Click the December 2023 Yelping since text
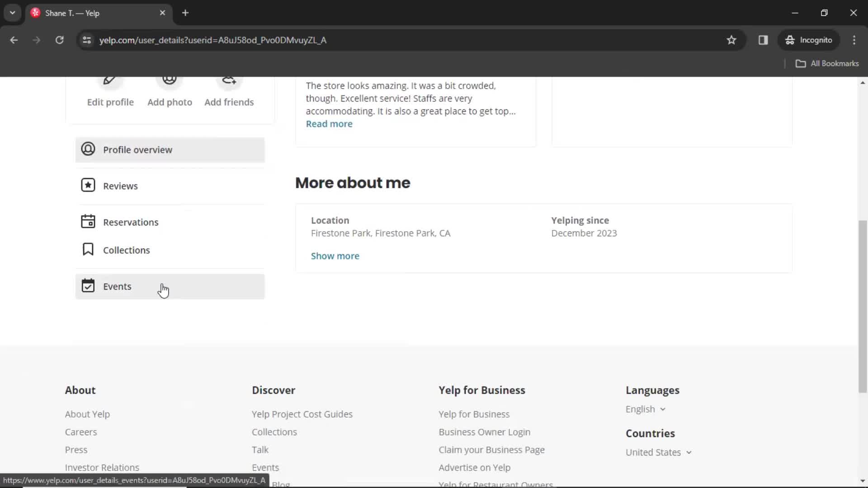 tap(584, 233)
